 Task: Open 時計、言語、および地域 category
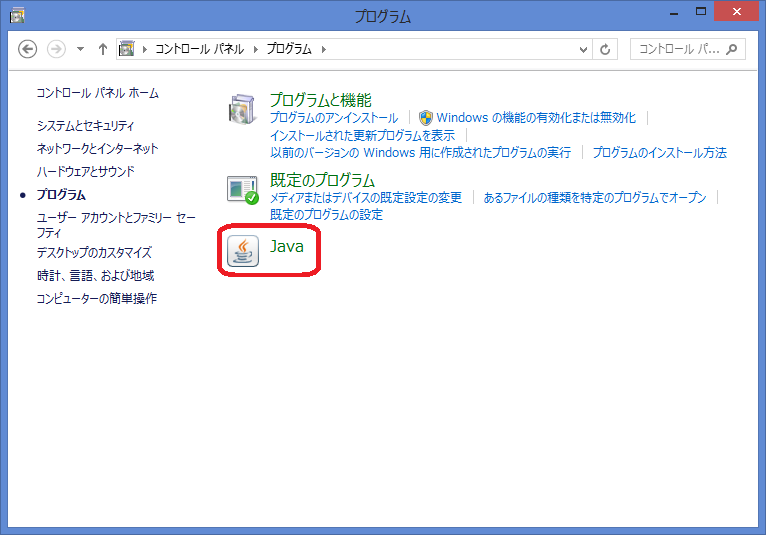[x=95, y=276]
